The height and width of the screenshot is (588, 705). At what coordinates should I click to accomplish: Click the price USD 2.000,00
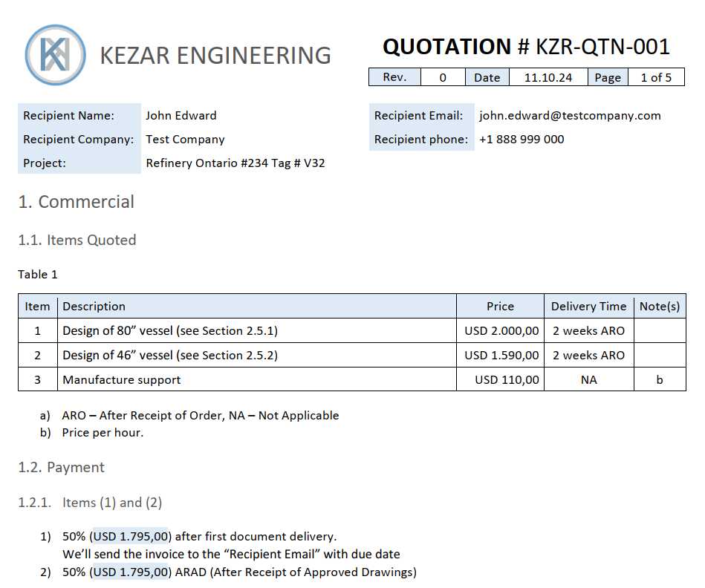tap(501, 331)
